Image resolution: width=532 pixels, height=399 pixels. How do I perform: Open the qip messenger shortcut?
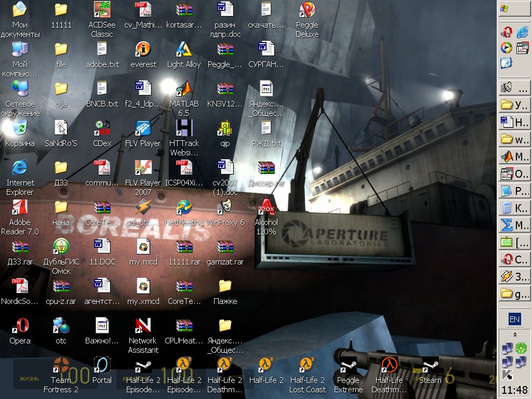tap(225, 128)
